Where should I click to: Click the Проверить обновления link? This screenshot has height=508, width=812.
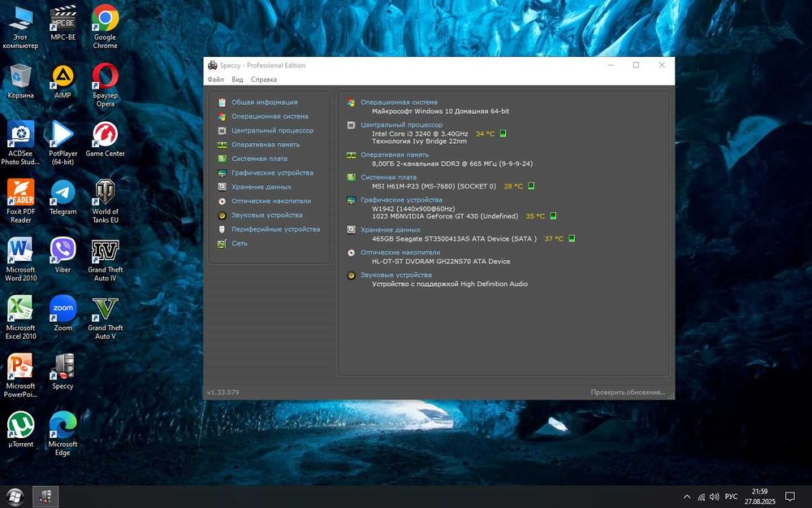pyautogui.click(x=628, y=393)
